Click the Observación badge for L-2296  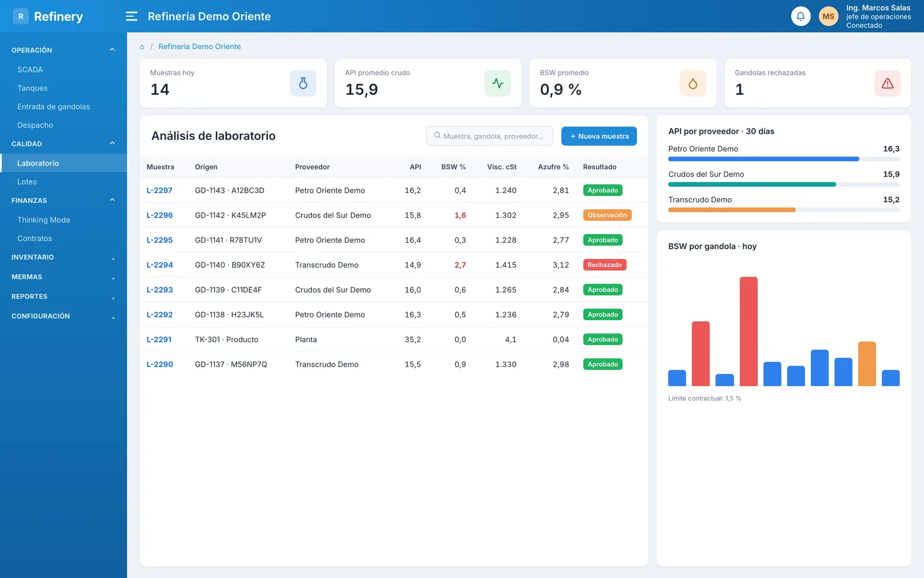(607, 215)
